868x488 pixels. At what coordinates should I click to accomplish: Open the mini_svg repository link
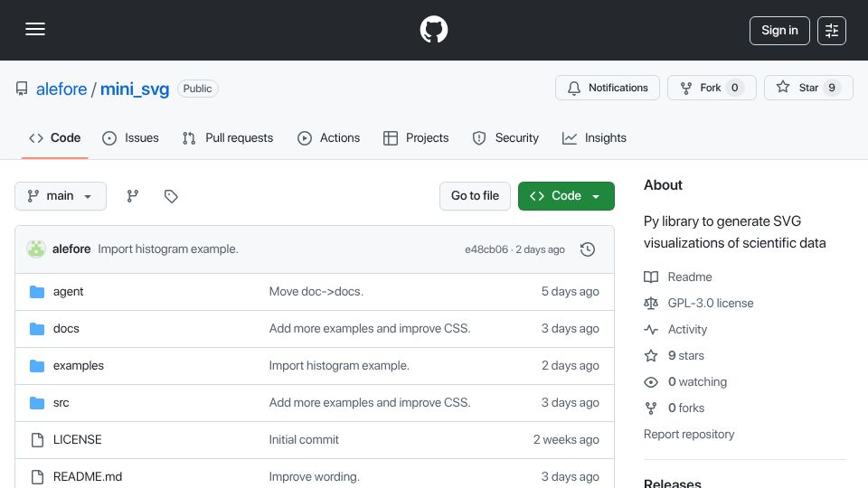(x=135, y=89)
